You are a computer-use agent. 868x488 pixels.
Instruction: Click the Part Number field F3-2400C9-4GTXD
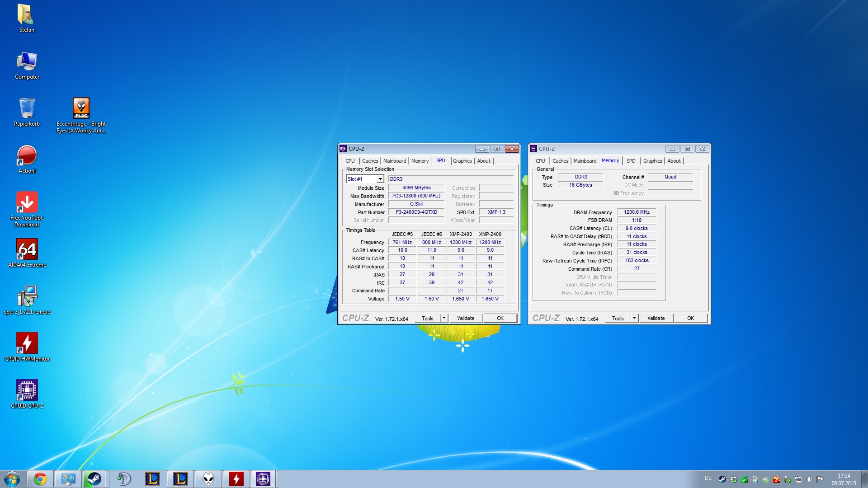pyautogui.click(x=416, y=212)
